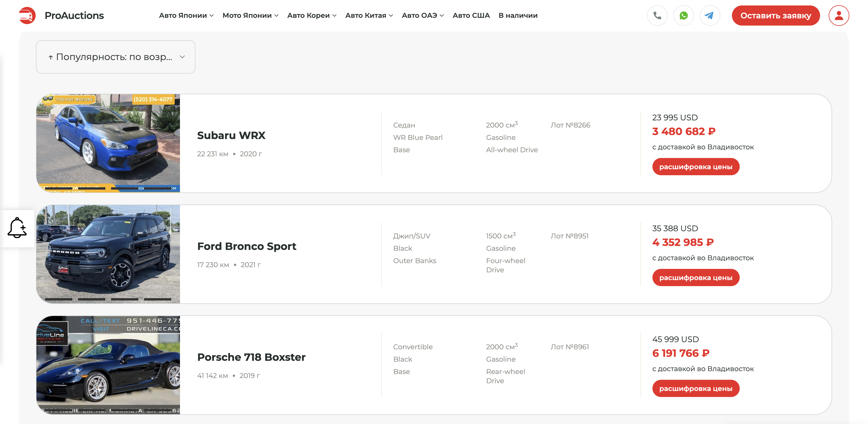Expand Авто Кореи menu

pyautogui.click(x=312, y=16)
